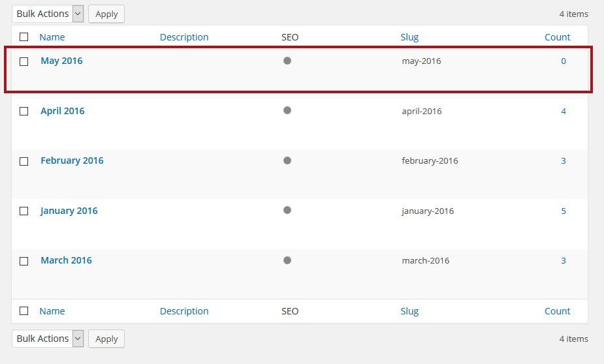
Task: Sort by the Name column header at top
Action: click(x=52, y=37)
